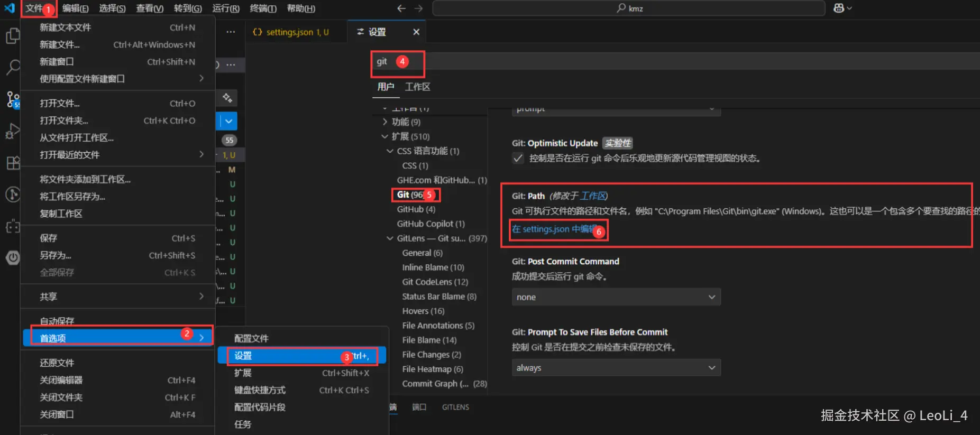Open the 运行 menu
This screenshot has height=435, width=980.
point(226,8)
